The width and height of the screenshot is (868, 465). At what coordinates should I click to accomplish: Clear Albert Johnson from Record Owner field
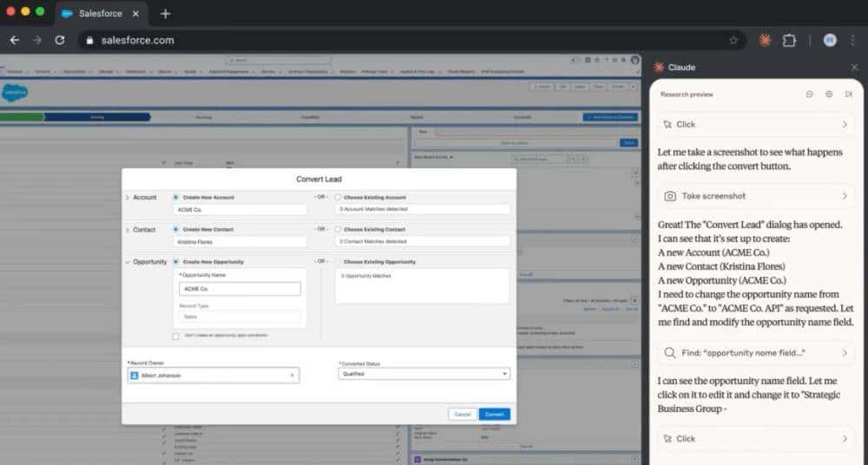click(293, 375)
